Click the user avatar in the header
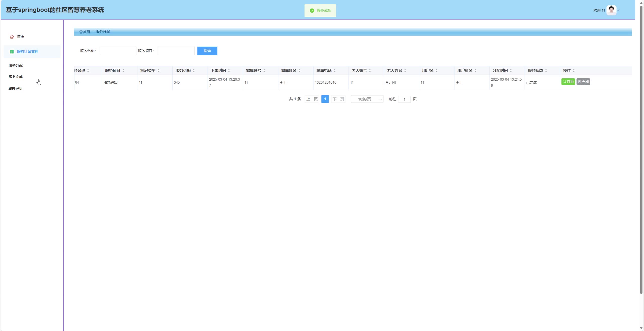 tap(611, 10)
